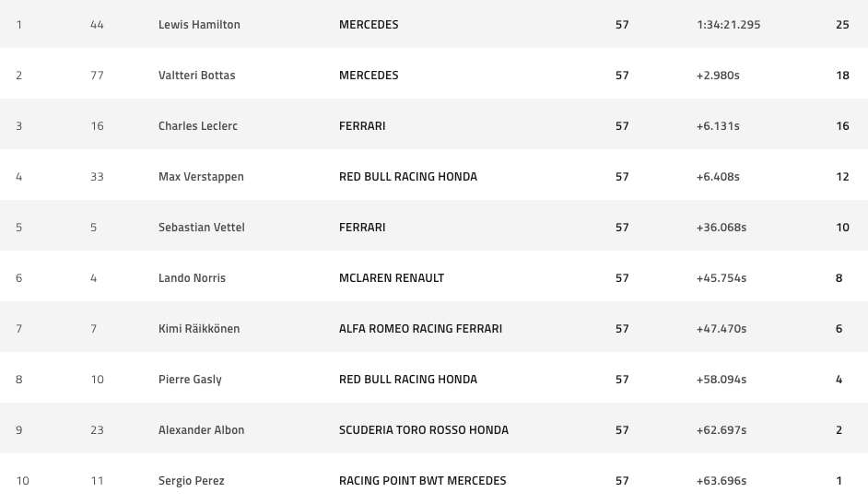
Task: Select the 25 points value
Action: (x=842, y=24)
